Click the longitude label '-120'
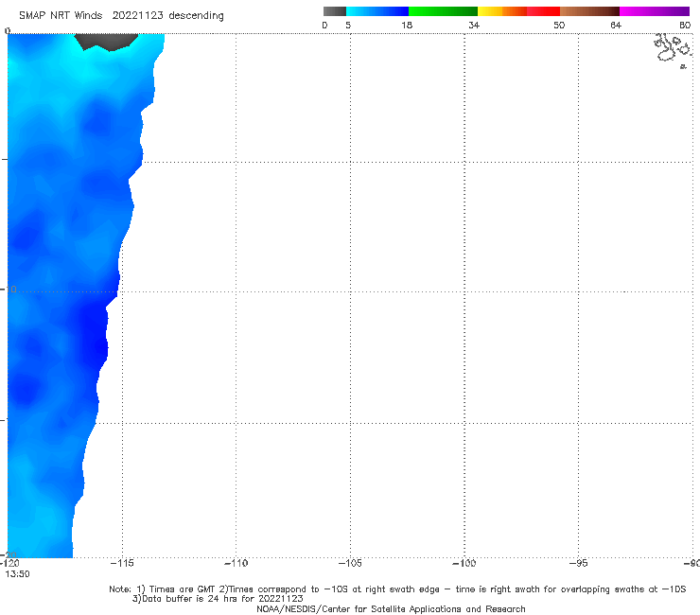Screen dimensions: 700x615 coord(9,563)
